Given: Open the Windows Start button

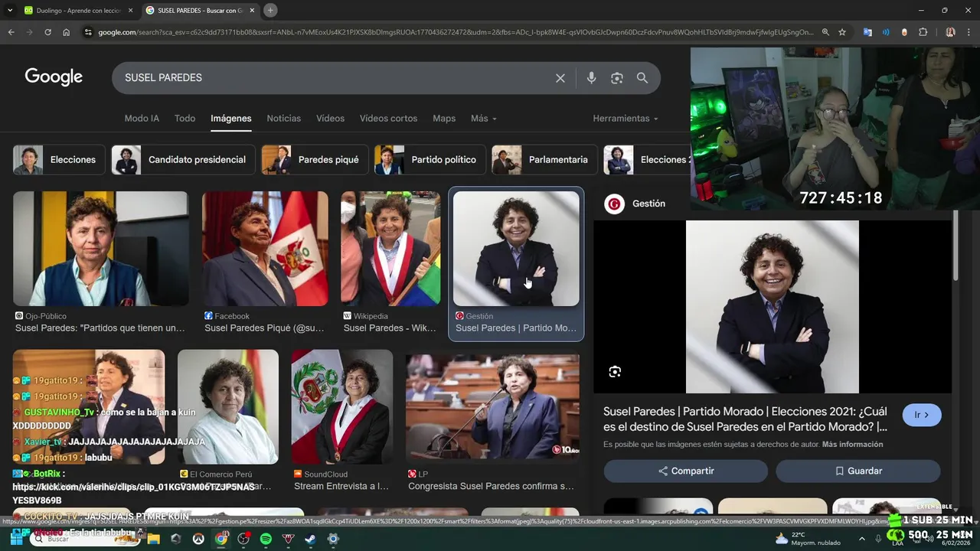Looking at the screenshot, I should click(17, 539).
